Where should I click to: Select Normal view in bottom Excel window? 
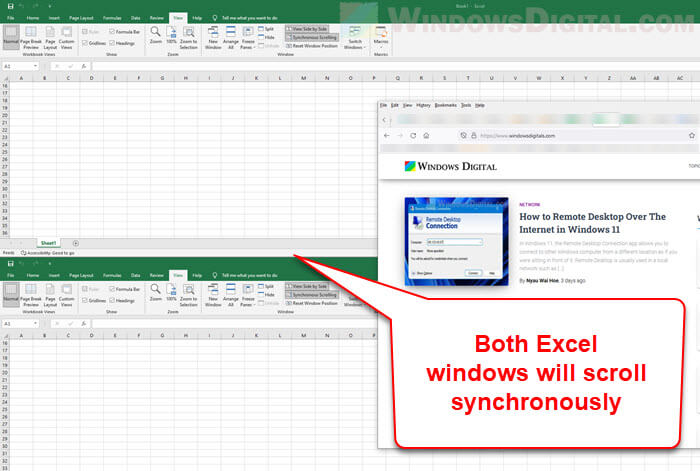coord(11,294)
